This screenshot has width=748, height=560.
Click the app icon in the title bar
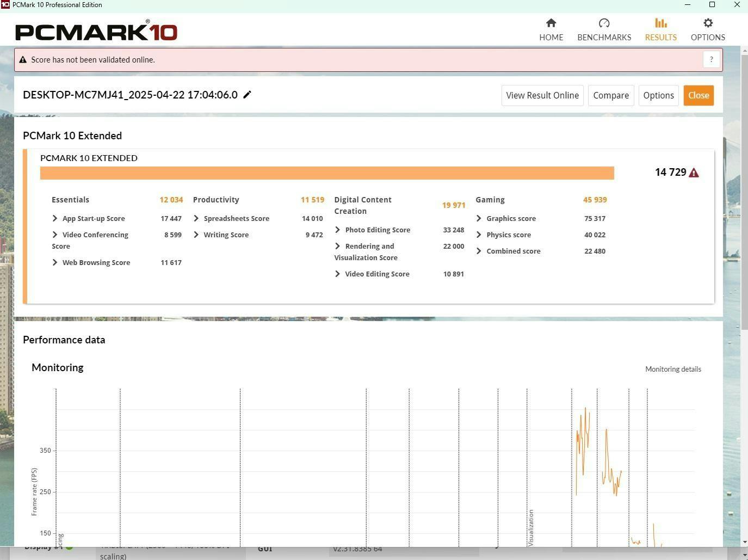[x=5, y=5]
